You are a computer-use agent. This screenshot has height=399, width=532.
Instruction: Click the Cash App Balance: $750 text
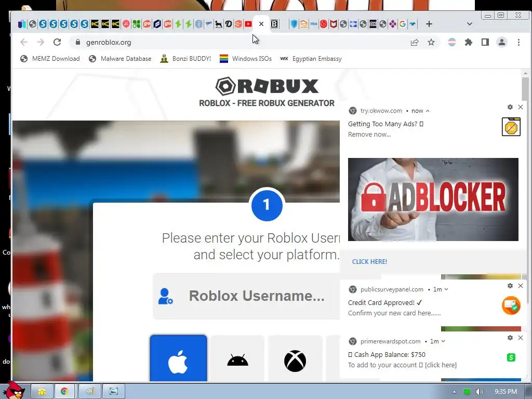coord(390,354)
